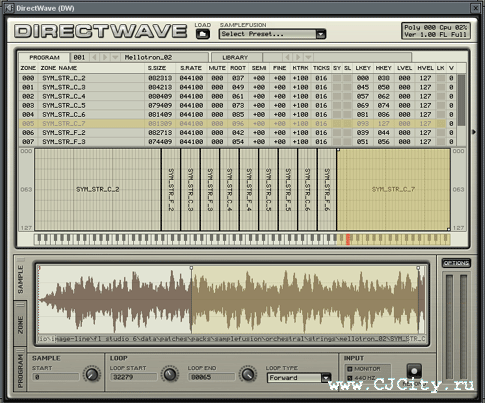This screenshot has width=485, height=403.
Task: Select the PROGRAM tab above zone list
Action: tap(44, 57)
